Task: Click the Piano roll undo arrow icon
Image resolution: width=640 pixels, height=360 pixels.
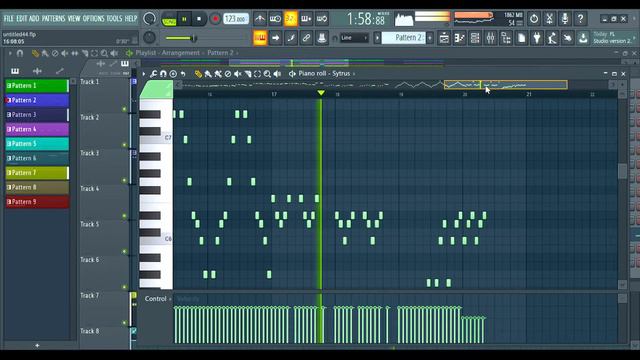Action: 183,74
